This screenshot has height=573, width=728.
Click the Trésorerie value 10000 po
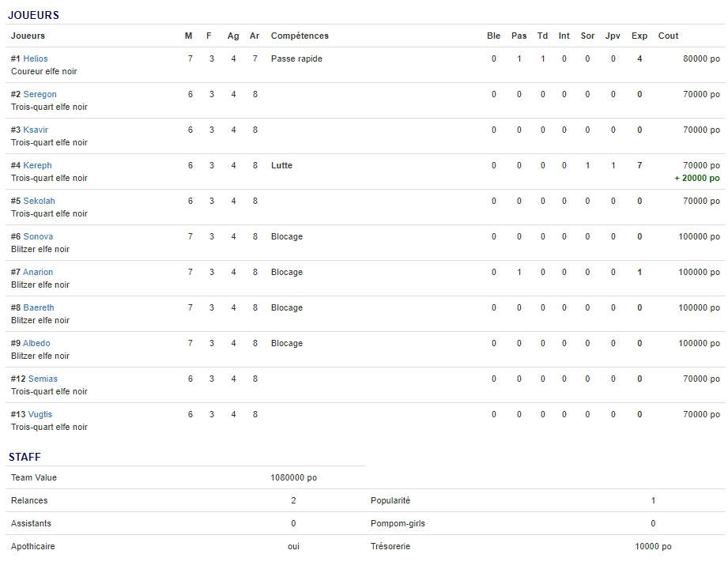[653, 546]
